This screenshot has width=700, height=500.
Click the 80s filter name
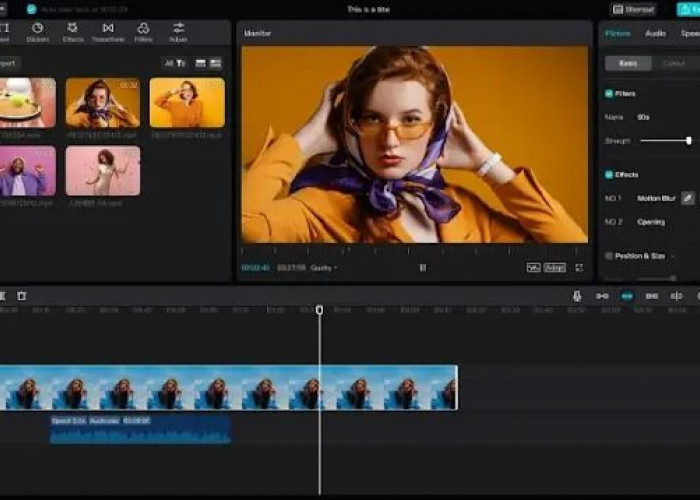[x=643, y=117]
